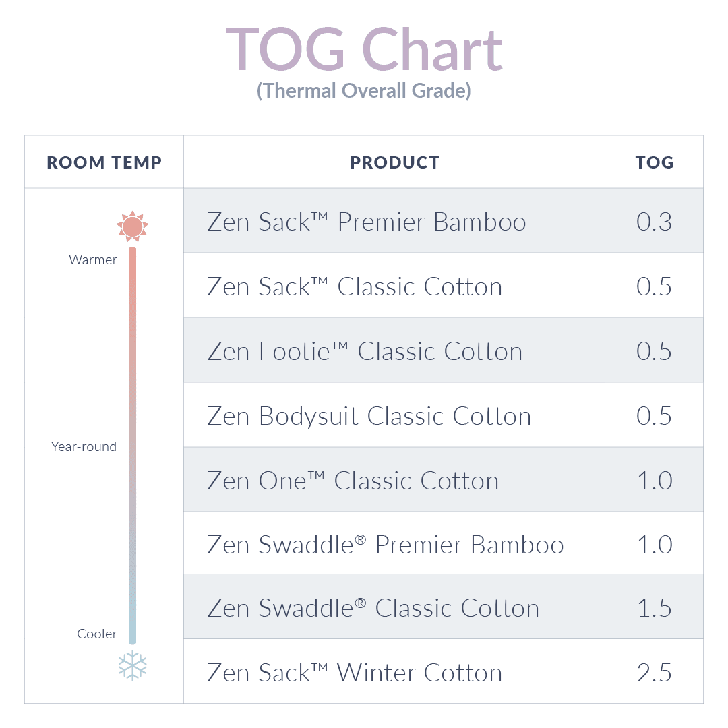Pick Zen Bodysuit Classic Cotton
728x728 pixels.
click(369, 416)
